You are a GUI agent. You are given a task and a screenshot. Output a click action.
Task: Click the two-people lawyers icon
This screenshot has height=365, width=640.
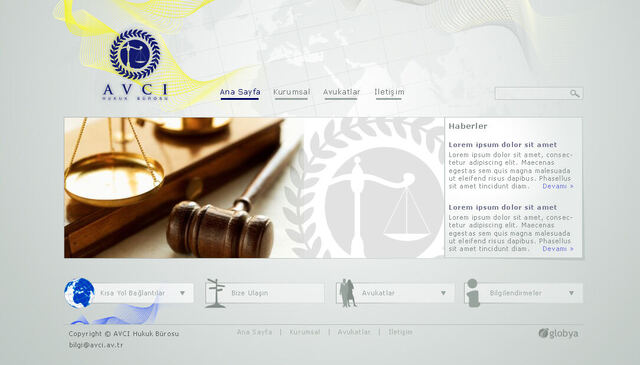click(x=348, y=293)
